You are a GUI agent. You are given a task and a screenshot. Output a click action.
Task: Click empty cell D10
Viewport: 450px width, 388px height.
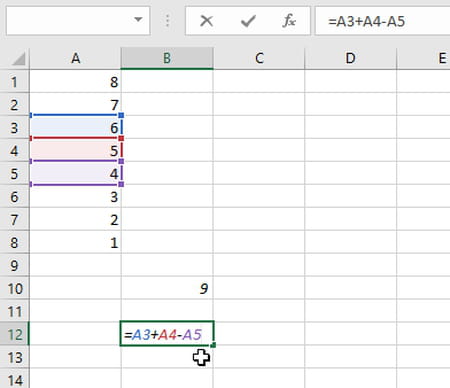click(x=351, y=289)
